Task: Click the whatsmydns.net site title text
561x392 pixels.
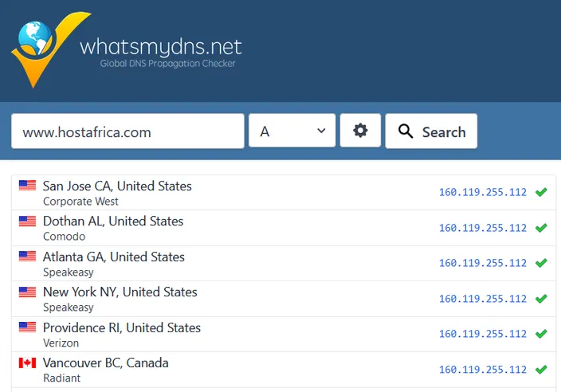Action: point(161,47)
